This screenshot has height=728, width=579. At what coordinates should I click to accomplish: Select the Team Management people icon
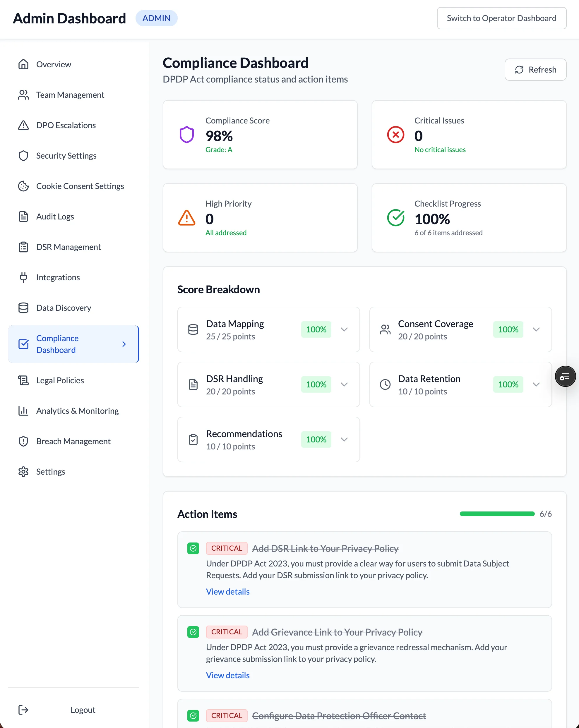tap(23, 95)
